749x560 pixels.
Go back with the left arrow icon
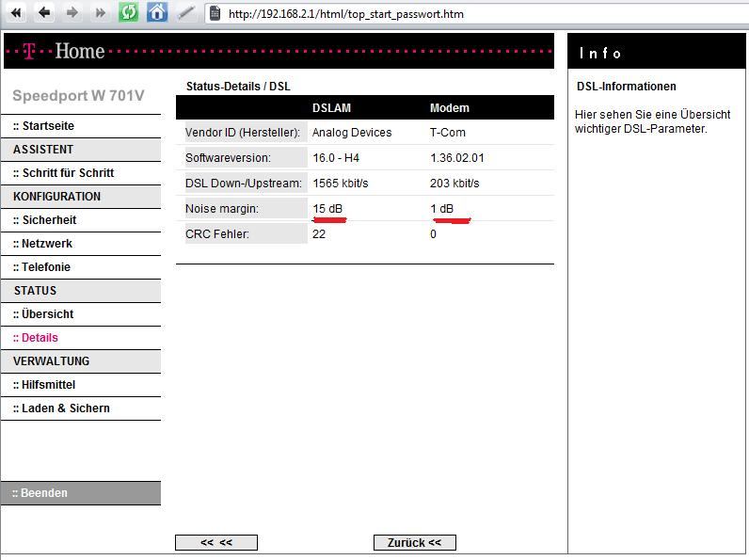coord(44,13)
